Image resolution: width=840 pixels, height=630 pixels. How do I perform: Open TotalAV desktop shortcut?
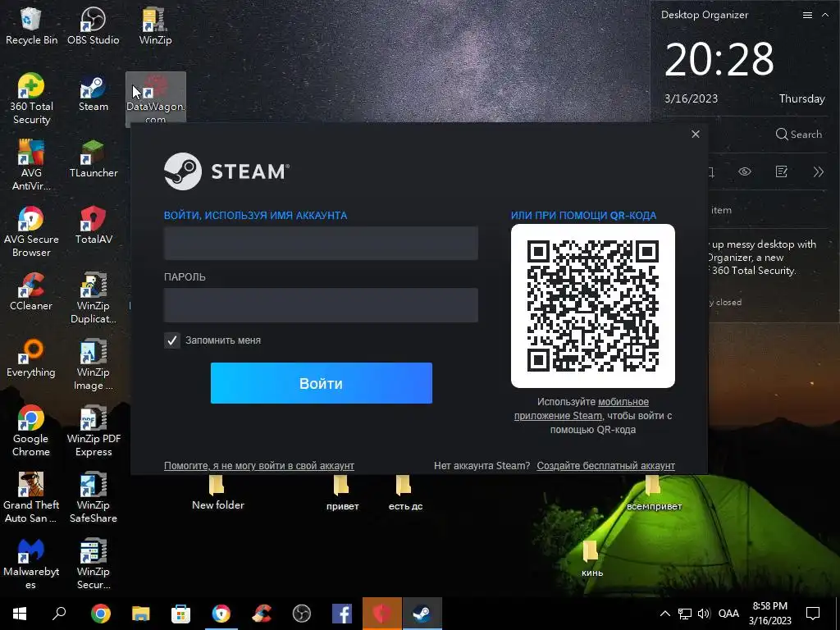(94, 225)
